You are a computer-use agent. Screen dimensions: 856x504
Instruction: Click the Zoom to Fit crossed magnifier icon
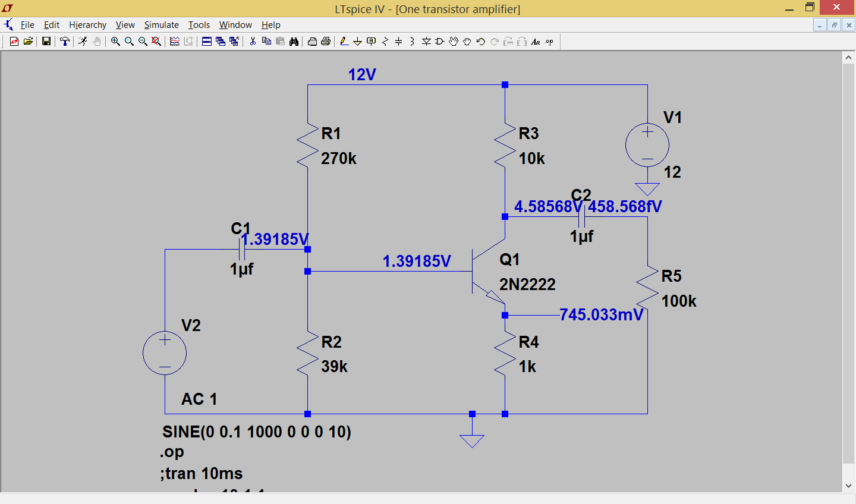156,42
